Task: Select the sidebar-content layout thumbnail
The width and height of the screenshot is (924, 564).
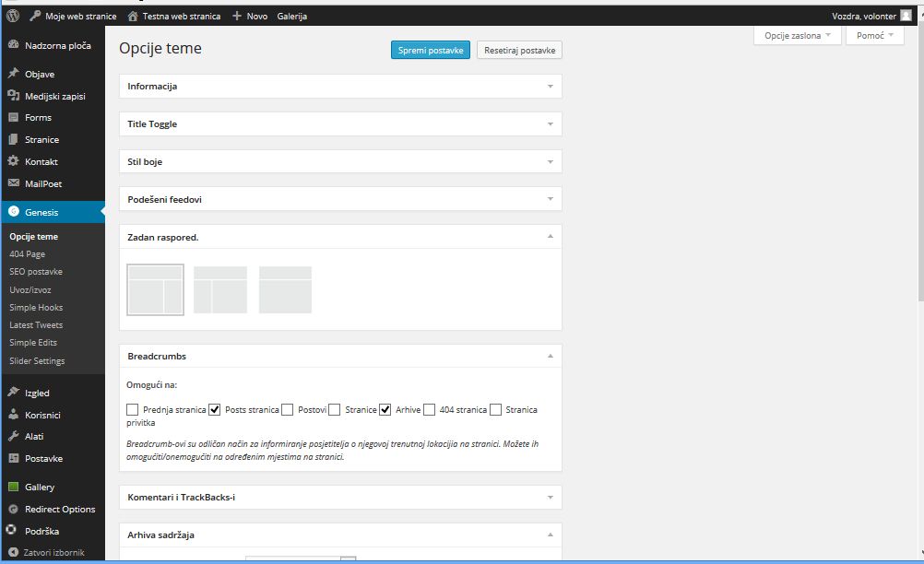Action: click(220, 289)
